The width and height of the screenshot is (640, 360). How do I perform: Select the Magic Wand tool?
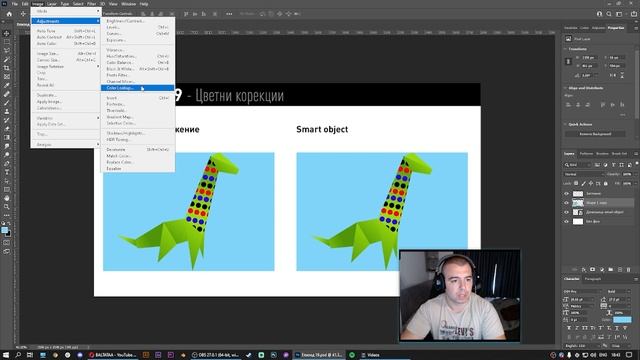pos(7,60)
